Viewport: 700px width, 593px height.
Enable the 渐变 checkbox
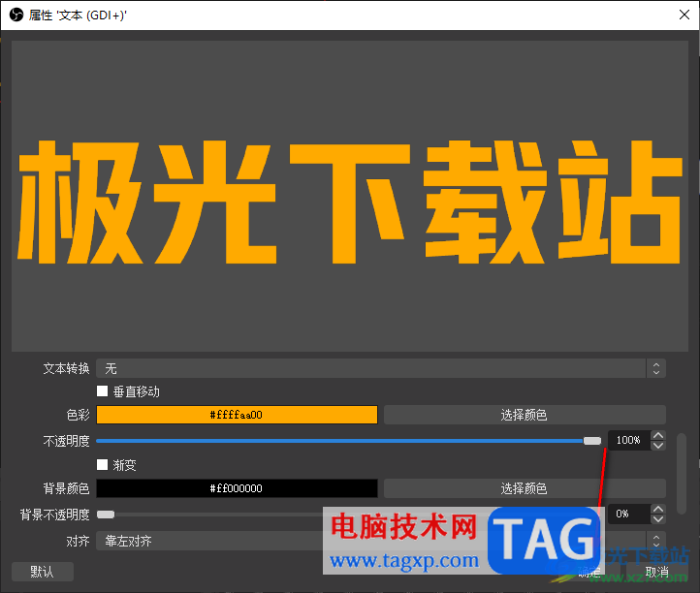[x=102, y=465]
